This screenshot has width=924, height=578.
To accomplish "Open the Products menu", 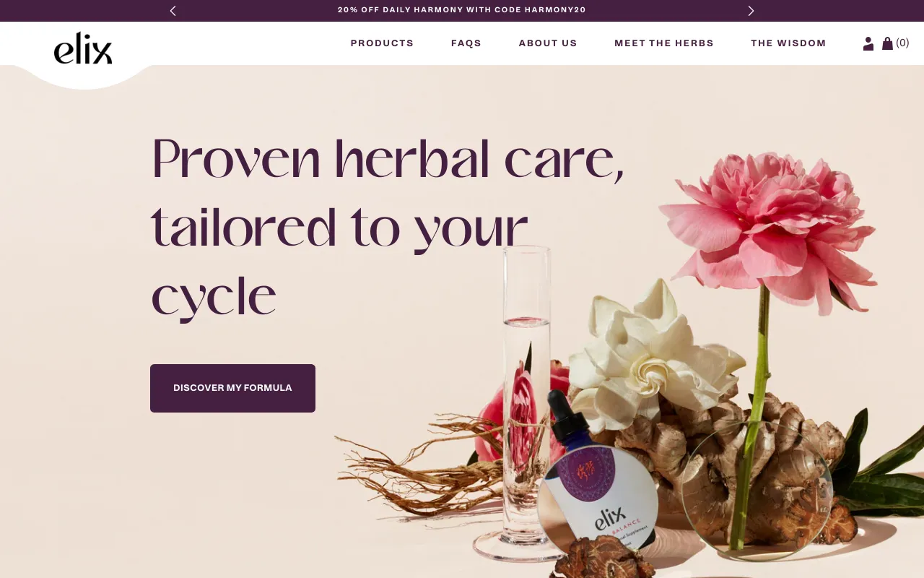I will click(382, 43).
